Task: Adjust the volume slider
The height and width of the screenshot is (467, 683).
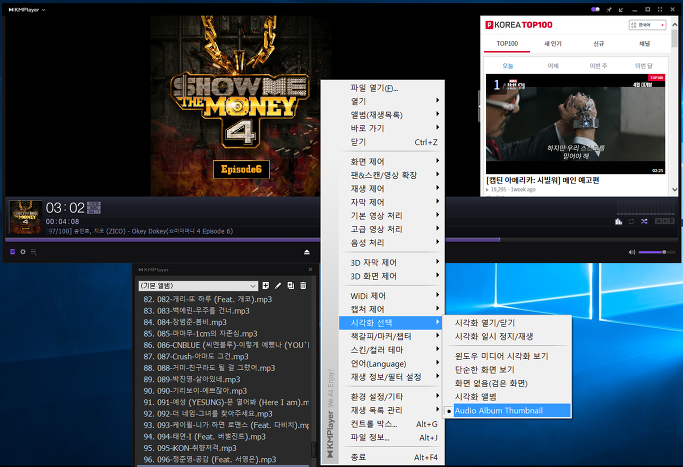Action: pyautogui.click(x=657, y=252)
